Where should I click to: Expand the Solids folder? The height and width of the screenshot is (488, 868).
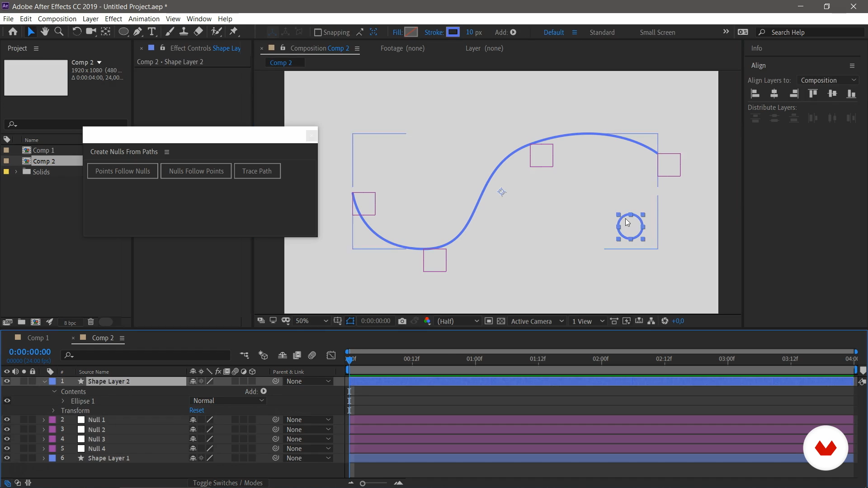tap(16, 172)
